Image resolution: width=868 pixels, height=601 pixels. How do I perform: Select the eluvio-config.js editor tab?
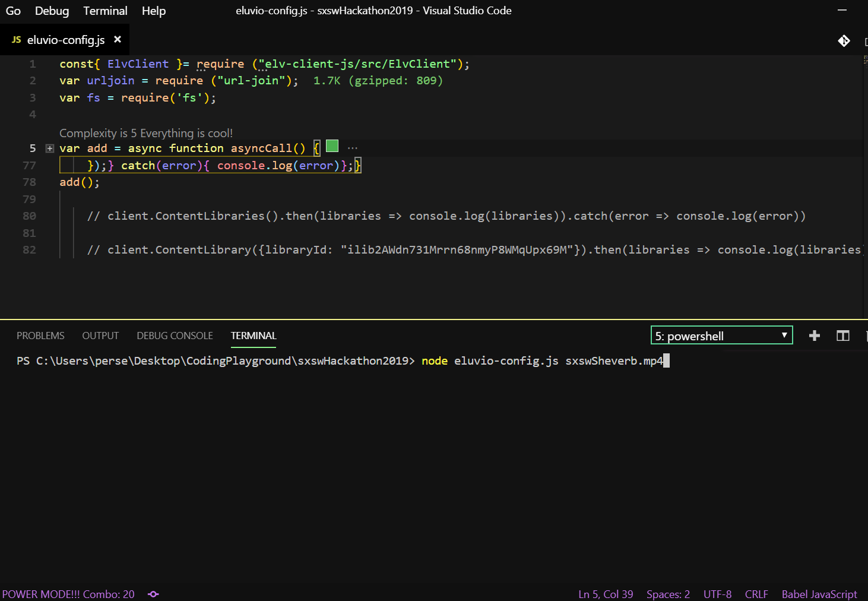point(65,40)
